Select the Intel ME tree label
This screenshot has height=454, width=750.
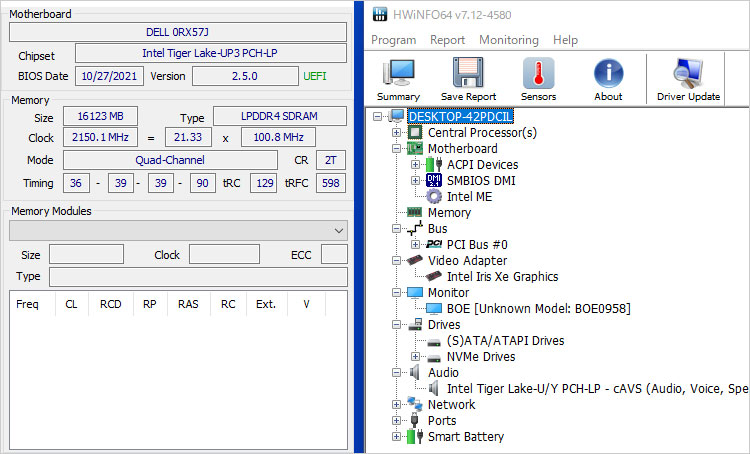pyautogui.click(x=469, y=197)
